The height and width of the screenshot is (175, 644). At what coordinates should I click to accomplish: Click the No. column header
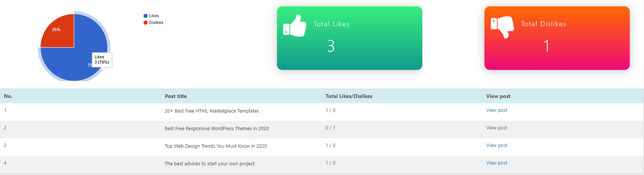[8, 96]
